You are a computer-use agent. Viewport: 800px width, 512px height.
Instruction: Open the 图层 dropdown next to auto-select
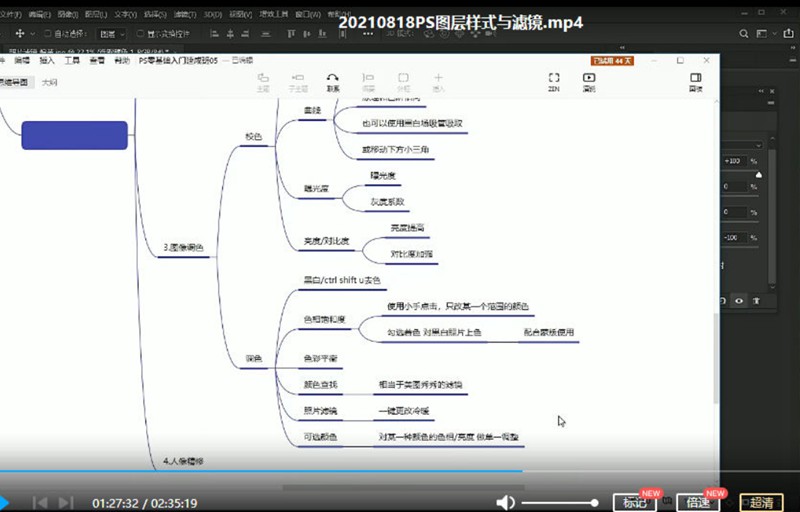[112, 34]
